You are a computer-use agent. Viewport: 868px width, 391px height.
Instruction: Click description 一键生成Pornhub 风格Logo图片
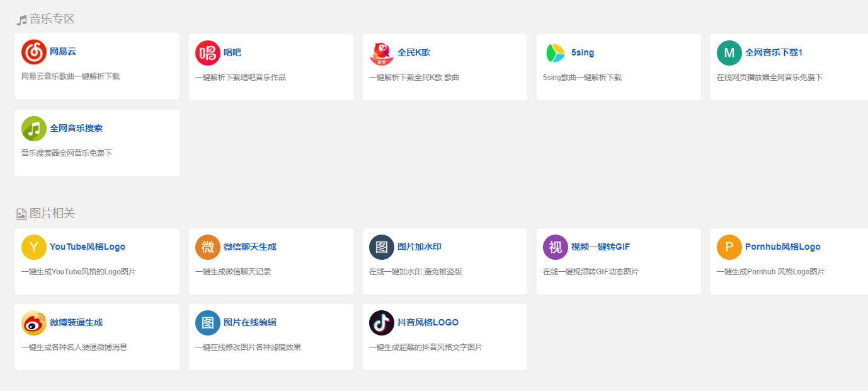770,272
